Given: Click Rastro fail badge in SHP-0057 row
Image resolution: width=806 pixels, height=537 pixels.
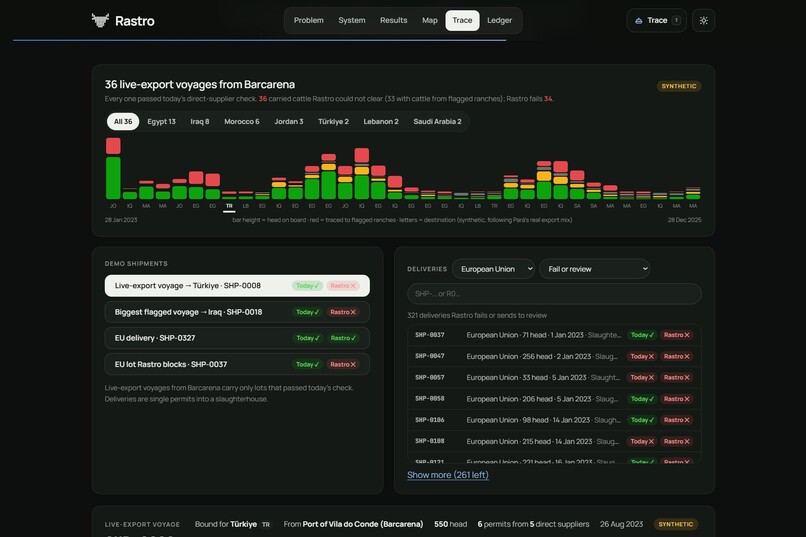Looking at the screenshot, I should tap(676, 377).
